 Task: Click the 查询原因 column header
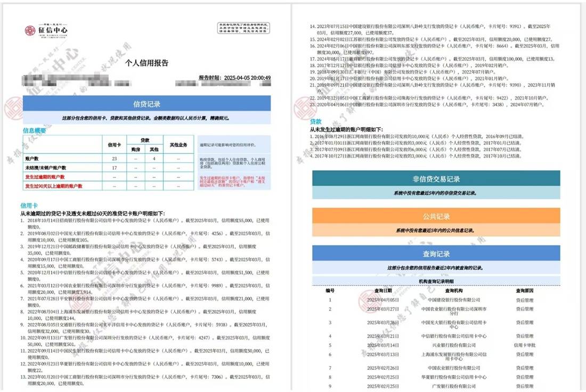525,290
